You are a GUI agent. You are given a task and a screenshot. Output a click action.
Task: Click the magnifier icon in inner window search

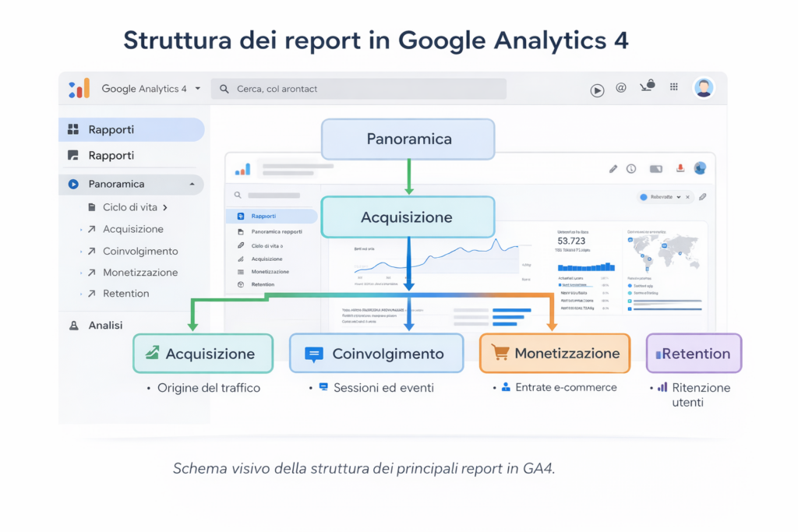pyautogui.click(x=238, y=196)
